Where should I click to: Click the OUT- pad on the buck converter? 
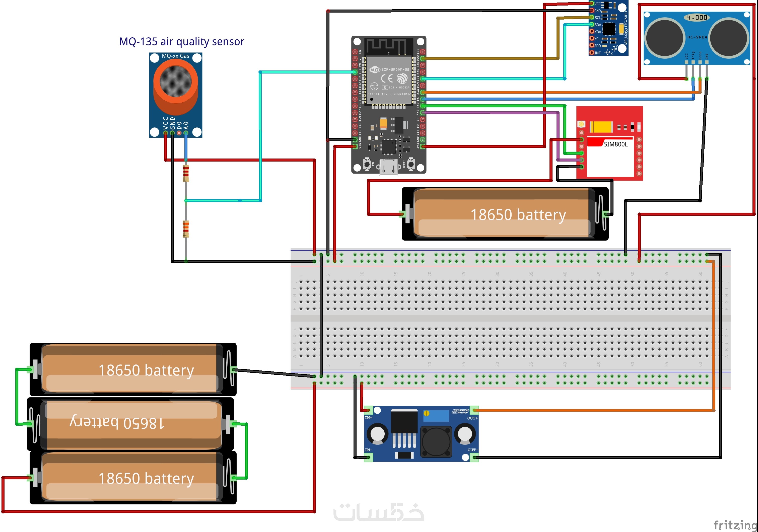[474, 458]
